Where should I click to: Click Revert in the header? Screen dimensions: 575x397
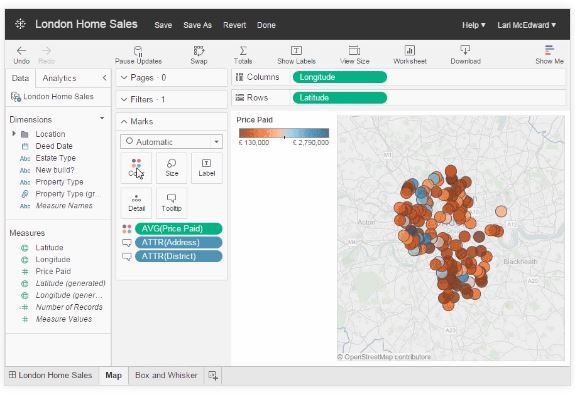[x=234, y=25]
